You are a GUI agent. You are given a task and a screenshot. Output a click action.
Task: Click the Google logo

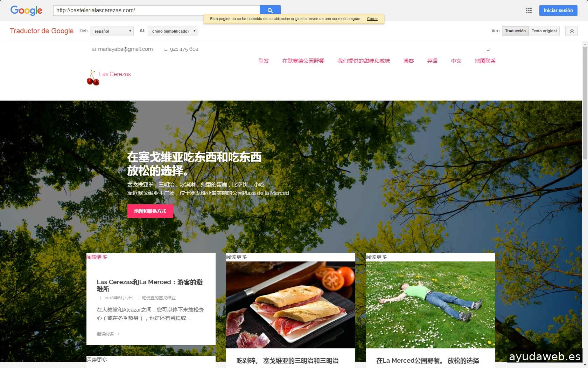(26, 11)
